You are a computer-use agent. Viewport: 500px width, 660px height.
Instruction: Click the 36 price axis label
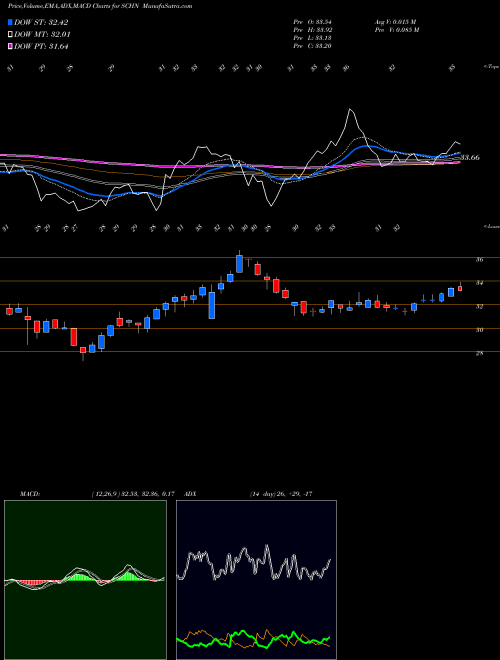coord(479,260)
